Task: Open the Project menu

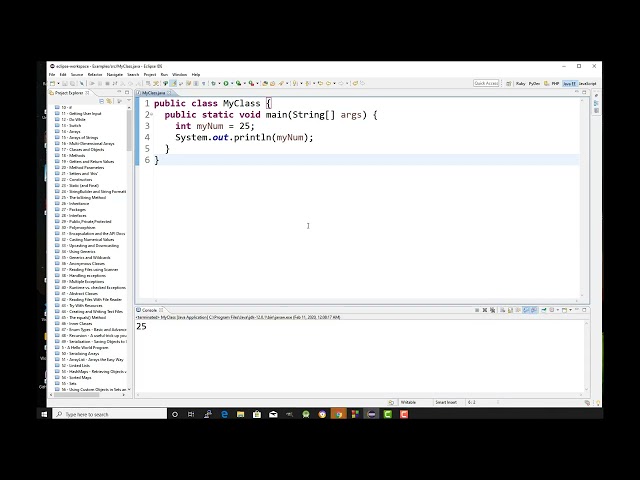Action: click(150, 75)
